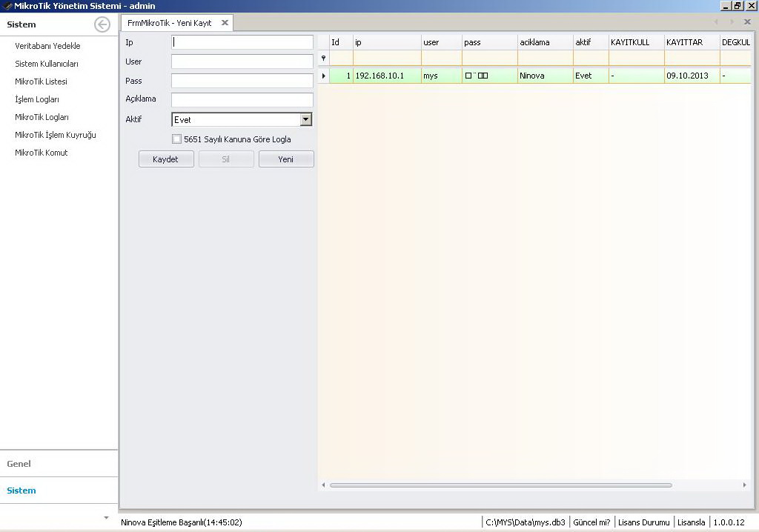Open MikroTik İşlem Kuyruğu menu item
The height and width of the screenshot is (532, 759).
(x=55, y=135)
